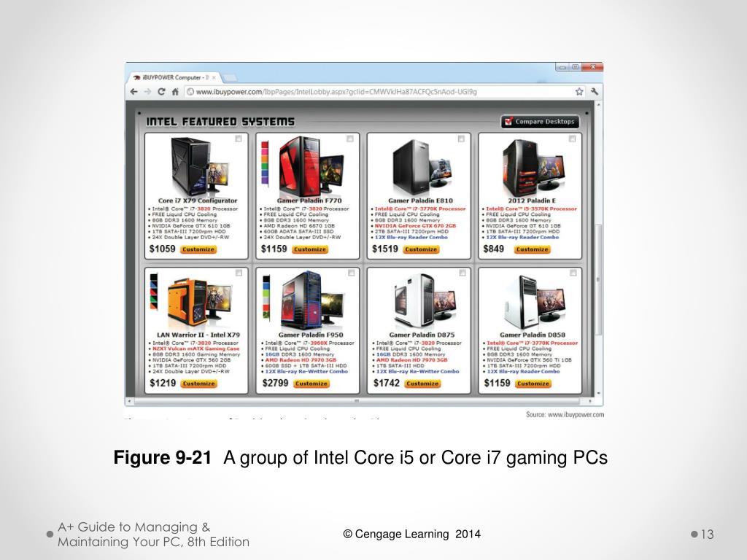
Task: Open the 2012 Paladin E product image
Action: click(x=533, y=166)
